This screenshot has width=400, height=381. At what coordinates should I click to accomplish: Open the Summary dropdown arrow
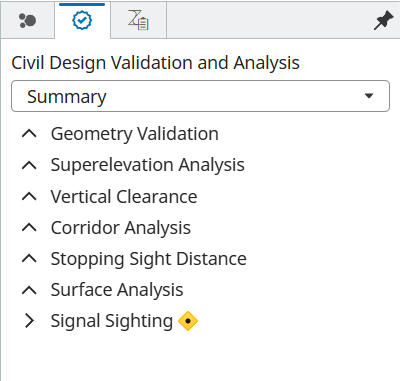[369, 96]
